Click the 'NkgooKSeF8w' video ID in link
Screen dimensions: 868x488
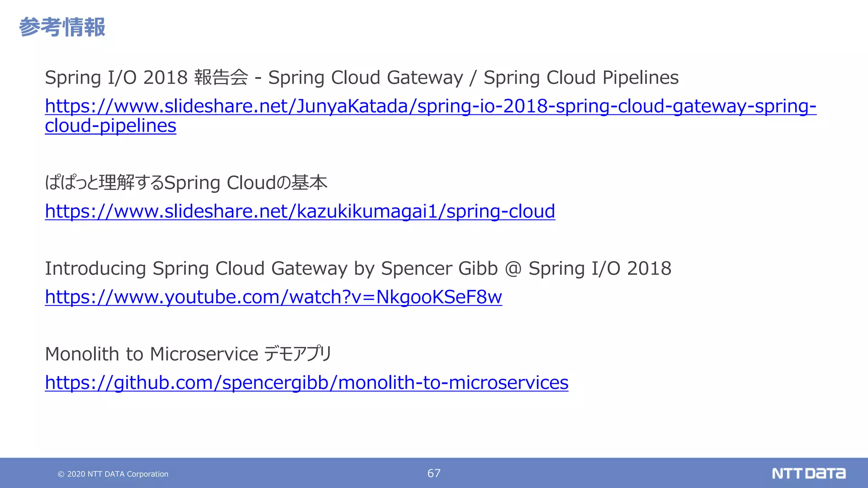(x=439, y=297)
